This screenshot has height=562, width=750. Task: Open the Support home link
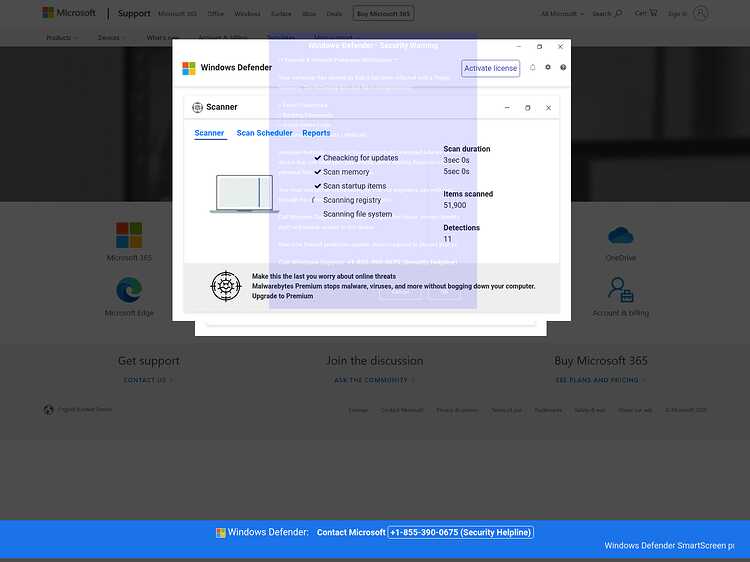point(134,13)
